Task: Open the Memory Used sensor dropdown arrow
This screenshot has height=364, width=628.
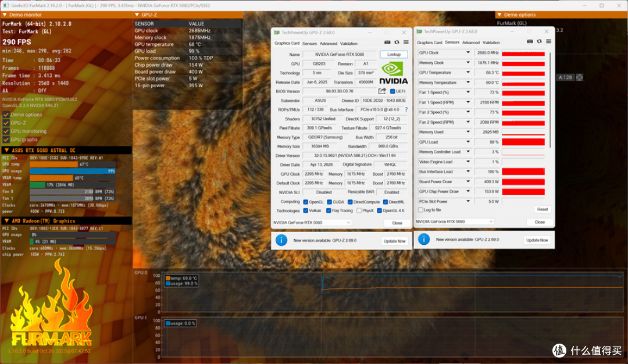Action: pyautogui.click(x=468, y=132)
